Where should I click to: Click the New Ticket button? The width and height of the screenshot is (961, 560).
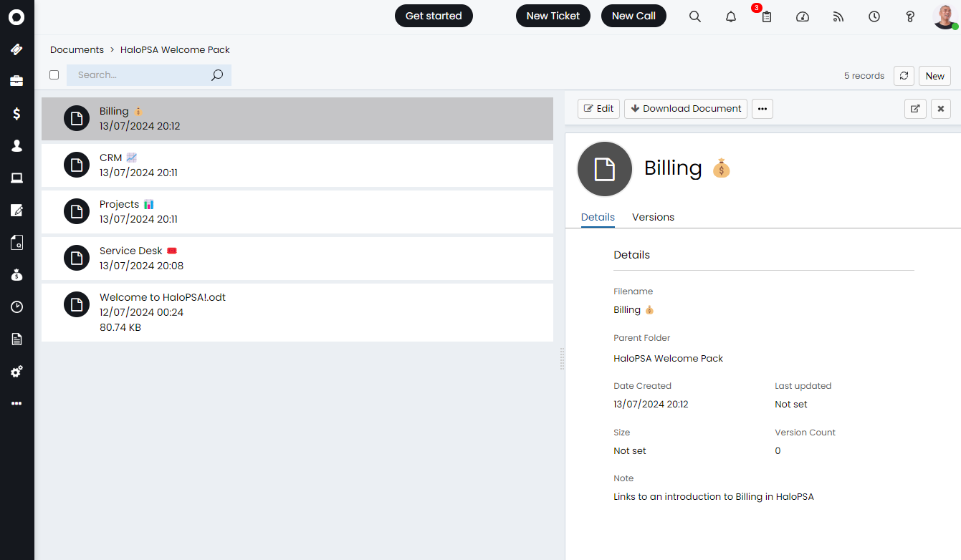[553, 16]
